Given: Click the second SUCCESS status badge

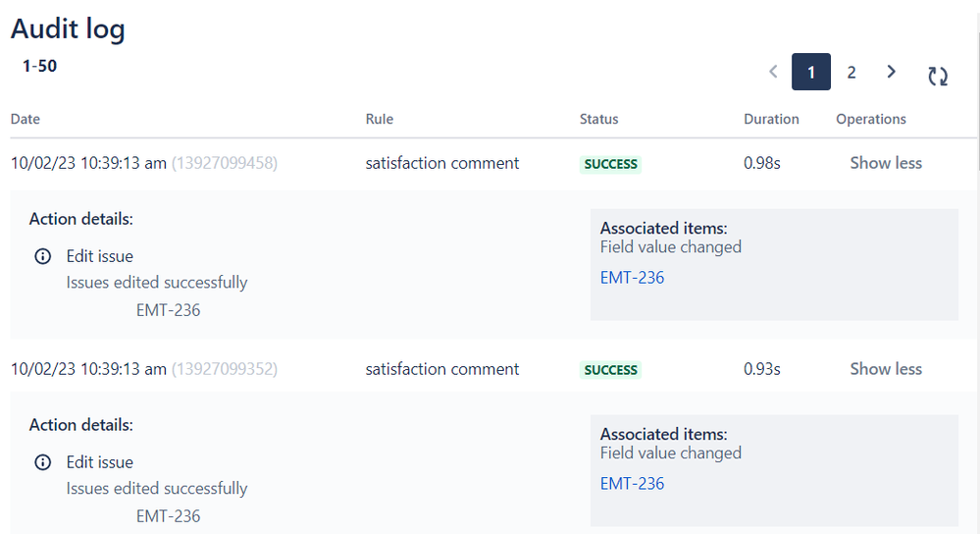Looking at the screenshot, I should point(610,369).
